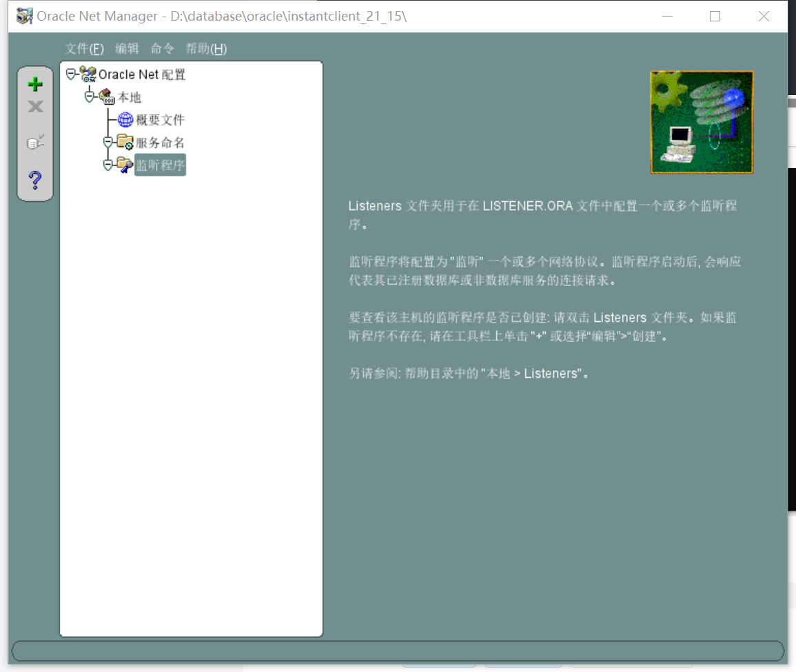The height and width of the screenshot is (672, 796).
Task: Click the Oracle Net Manager title bar icon
Action: pyautogui.click(x=24, y=17)
